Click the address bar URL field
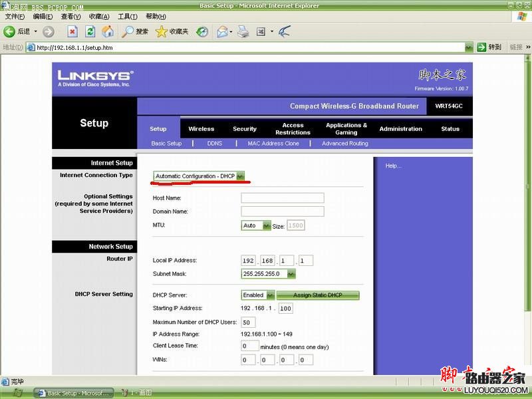Viewport: 532px width, 399px height. pyautogui.click(x=246, y=47)
